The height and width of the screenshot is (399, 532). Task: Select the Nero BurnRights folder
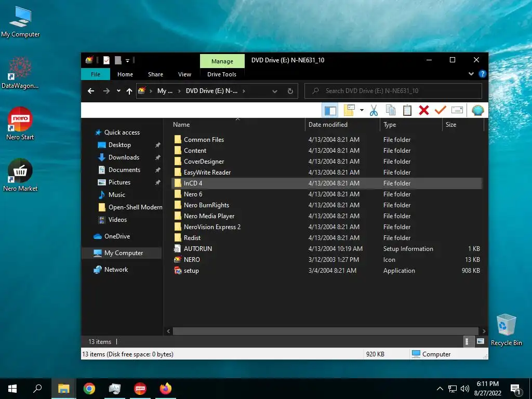point(327,205)
